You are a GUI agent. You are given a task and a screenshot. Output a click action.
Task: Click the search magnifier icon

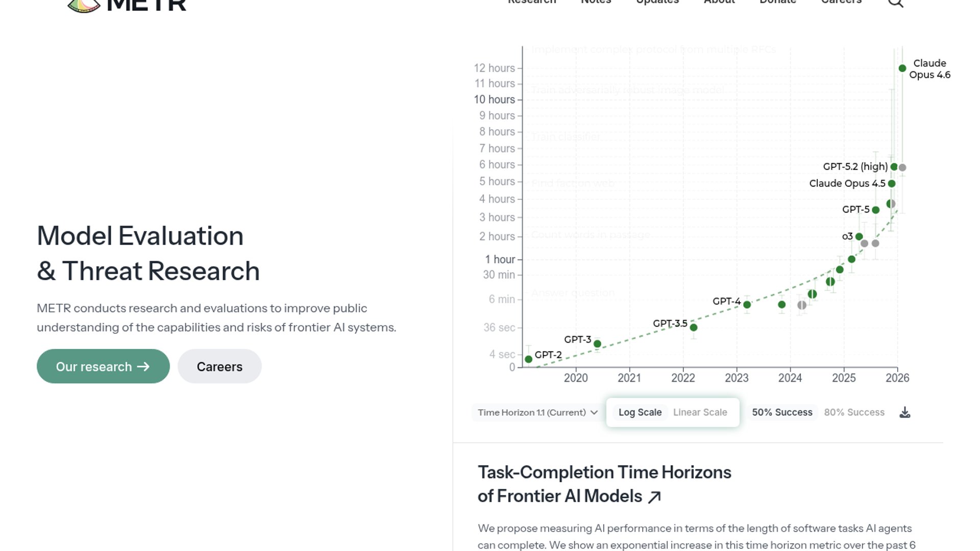coord(895,3)
